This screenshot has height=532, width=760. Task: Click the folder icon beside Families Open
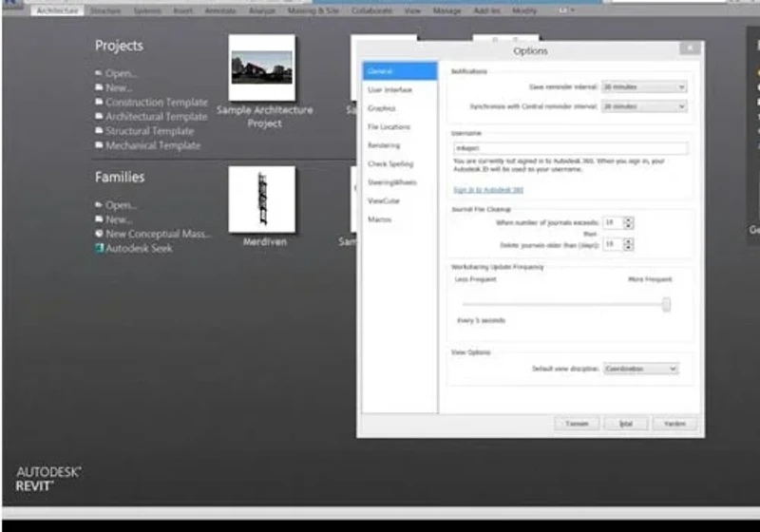click(99, 205)
